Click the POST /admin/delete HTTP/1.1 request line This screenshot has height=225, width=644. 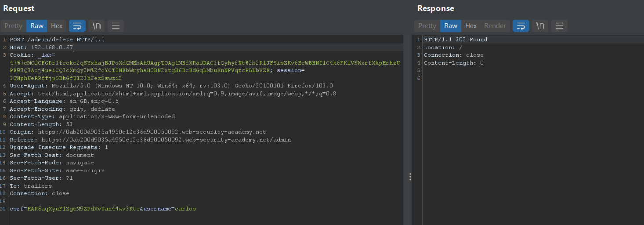coord(57,40)
